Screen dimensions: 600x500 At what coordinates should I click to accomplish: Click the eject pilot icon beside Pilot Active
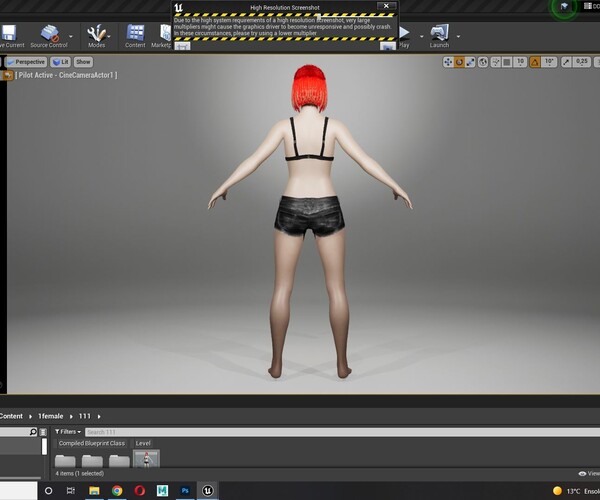click(7, 75)
